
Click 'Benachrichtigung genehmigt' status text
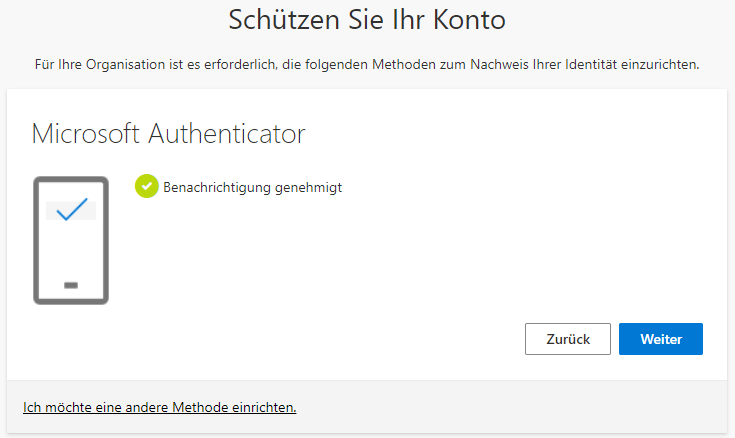253,188
